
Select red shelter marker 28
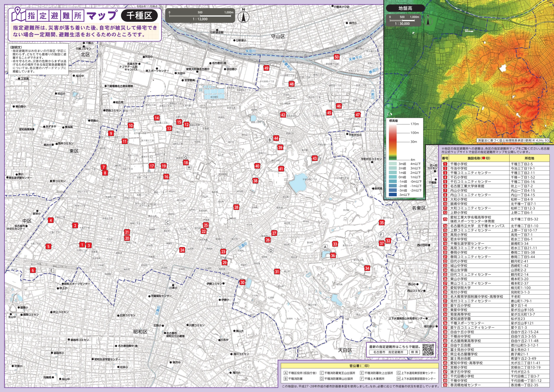pyautogui.click(x=236, y=207)
